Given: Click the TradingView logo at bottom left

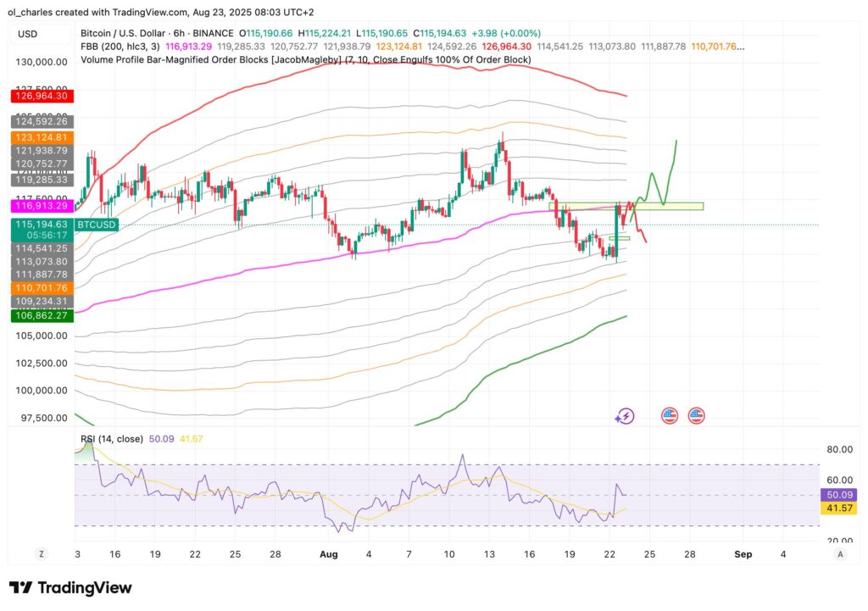Looking at the screenshot, I should (68, 587).
